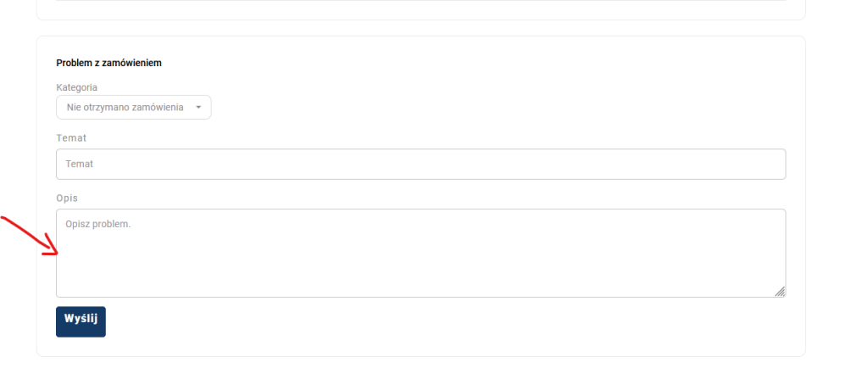Click the Opis label above the textarea
The width and height of the screenshot is (868, 385).
point(67,198)
